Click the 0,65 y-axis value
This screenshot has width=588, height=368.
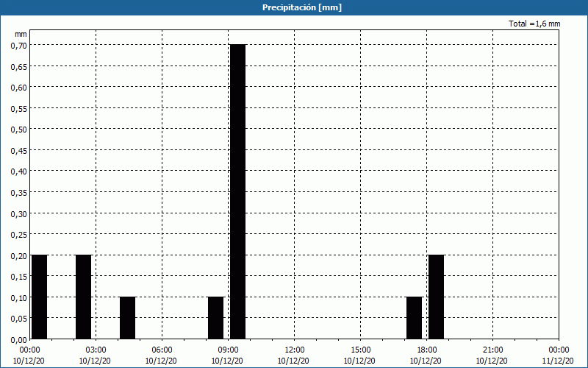pos(19,66)
